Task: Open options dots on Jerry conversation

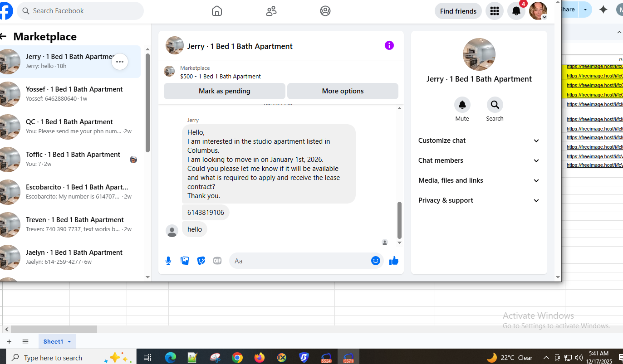Action: pyautogui.click(x=120, y=62)
